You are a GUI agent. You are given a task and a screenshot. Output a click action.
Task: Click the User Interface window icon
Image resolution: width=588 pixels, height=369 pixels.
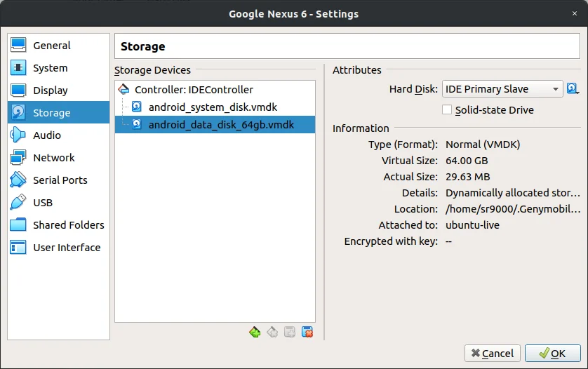tap(18, 247)
